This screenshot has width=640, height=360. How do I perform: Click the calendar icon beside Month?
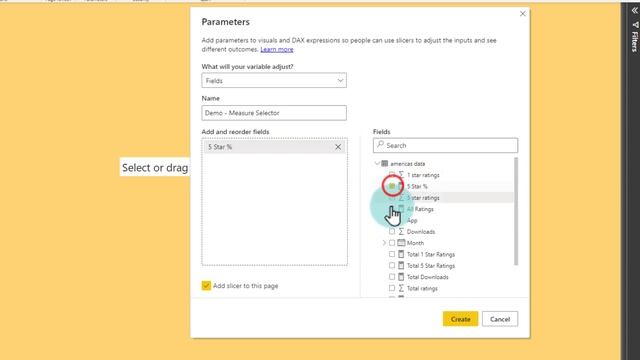tap(401, 243)
